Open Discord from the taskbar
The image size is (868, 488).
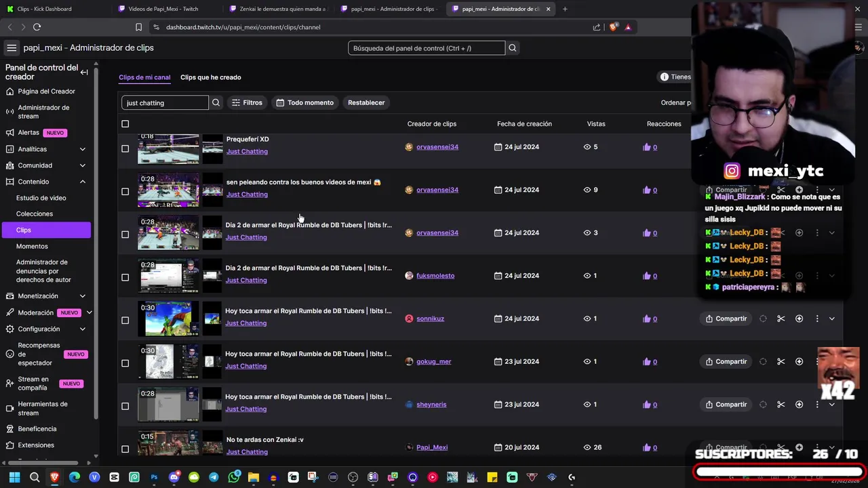click(174, 477)
